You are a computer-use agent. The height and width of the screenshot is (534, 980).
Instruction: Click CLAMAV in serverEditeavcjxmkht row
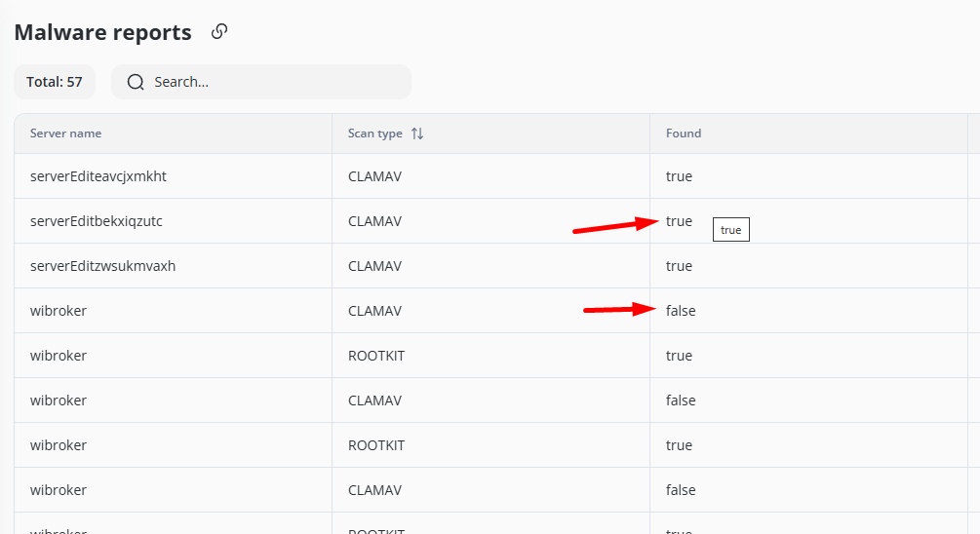pos(375,176)
